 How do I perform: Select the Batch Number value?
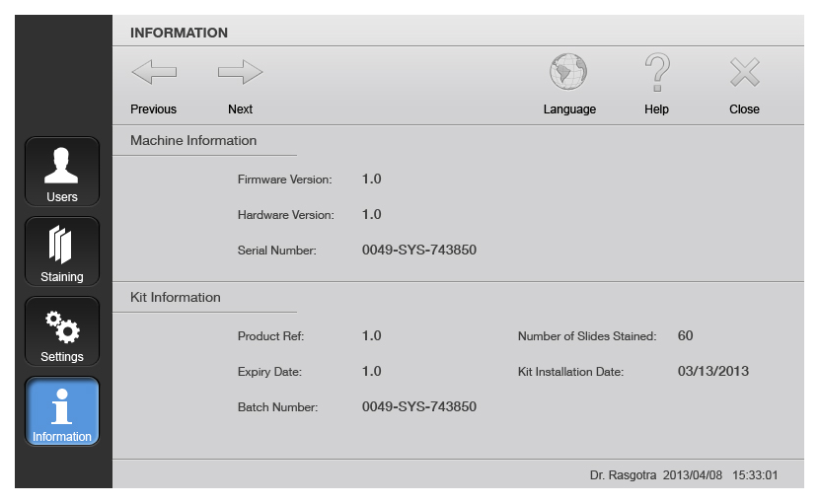(418, 407)
